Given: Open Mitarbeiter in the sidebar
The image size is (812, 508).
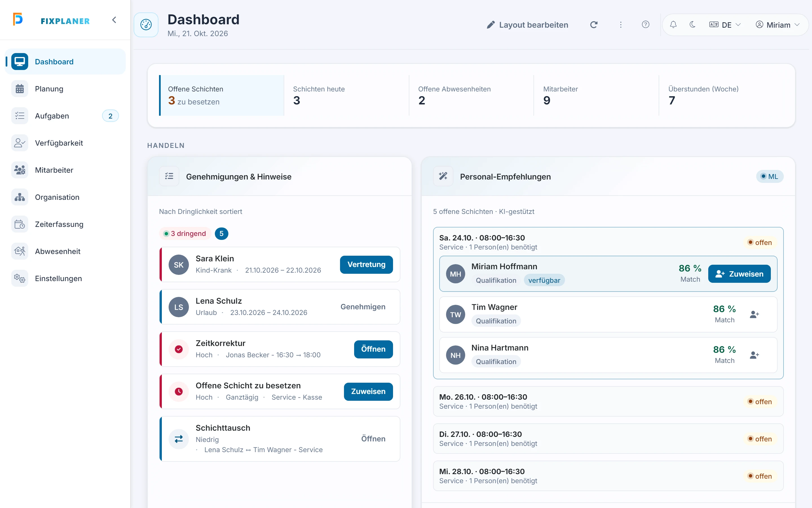Looking at the screenshot, I should coord(65,170).
